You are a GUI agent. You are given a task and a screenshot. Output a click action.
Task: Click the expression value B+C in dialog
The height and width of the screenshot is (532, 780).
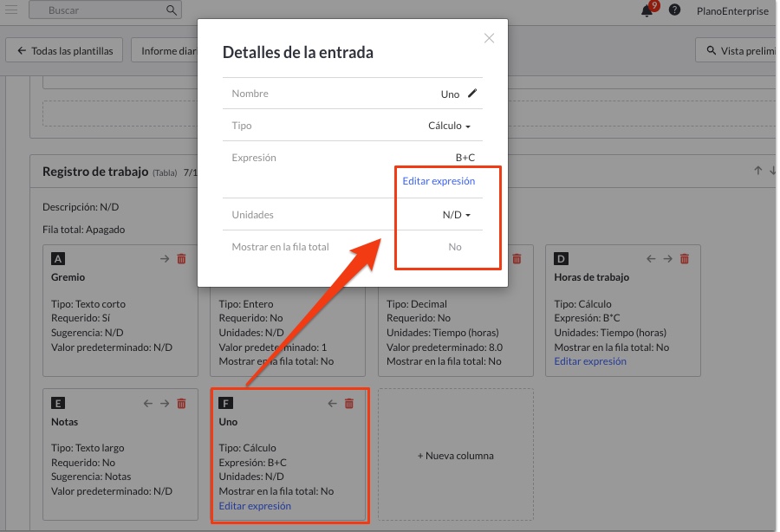[x=465, y=158]
